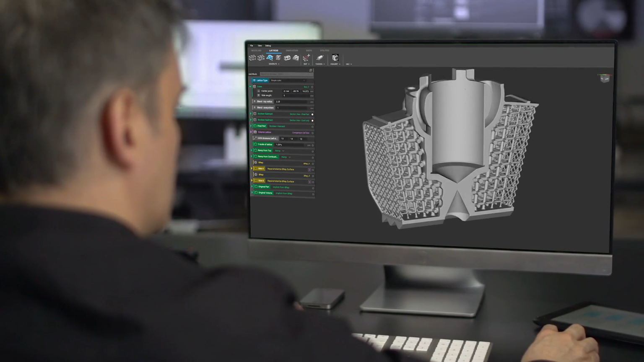Toggle visibility of second Boolean Subtract block
This screenshot has width=644, height=362.
(x=312, y=120)
